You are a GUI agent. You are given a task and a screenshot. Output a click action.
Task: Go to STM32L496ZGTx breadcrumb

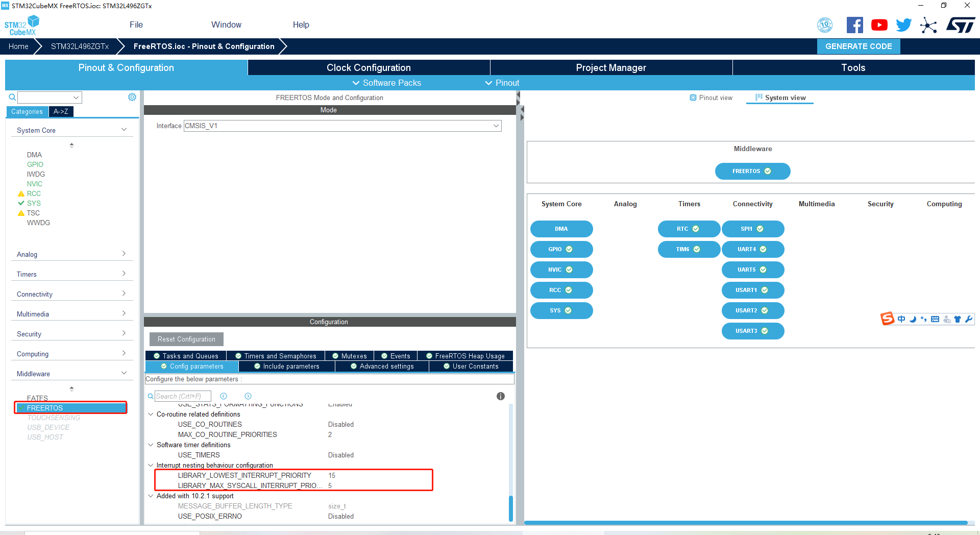80,46
